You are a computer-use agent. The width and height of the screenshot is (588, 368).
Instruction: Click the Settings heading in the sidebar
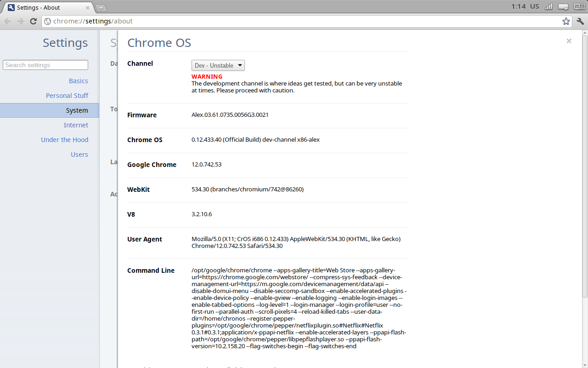65,43
